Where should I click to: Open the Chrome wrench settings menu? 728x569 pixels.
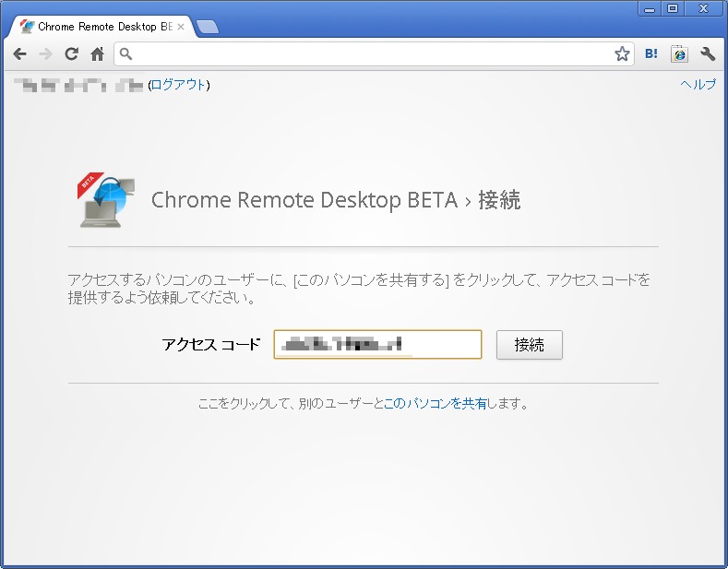(x=708, y=53)
